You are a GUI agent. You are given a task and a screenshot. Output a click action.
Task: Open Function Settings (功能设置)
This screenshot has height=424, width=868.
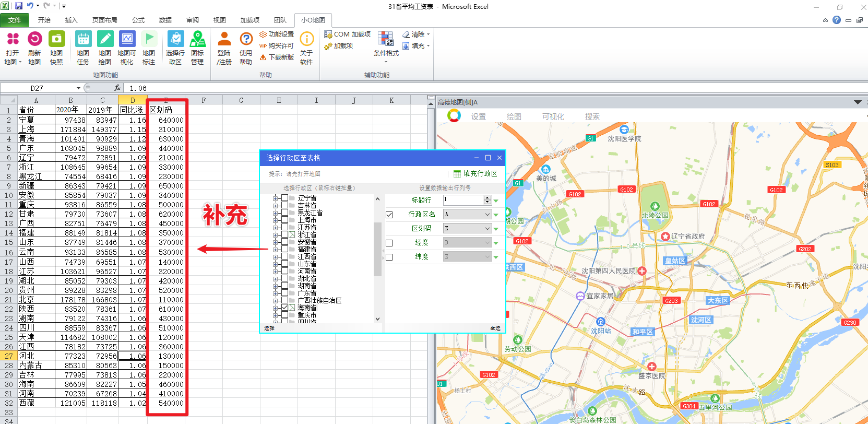pos(277,34)
